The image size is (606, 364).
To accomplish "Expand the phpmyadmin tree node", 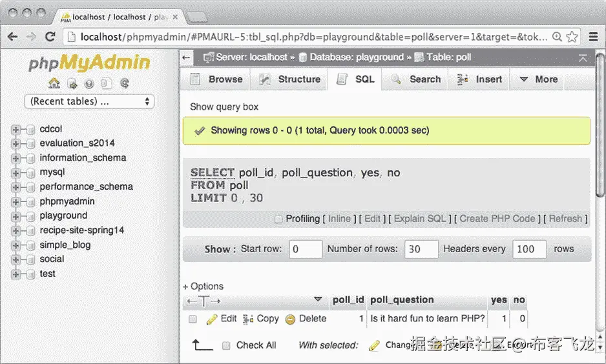I will [x=16, y=202].
